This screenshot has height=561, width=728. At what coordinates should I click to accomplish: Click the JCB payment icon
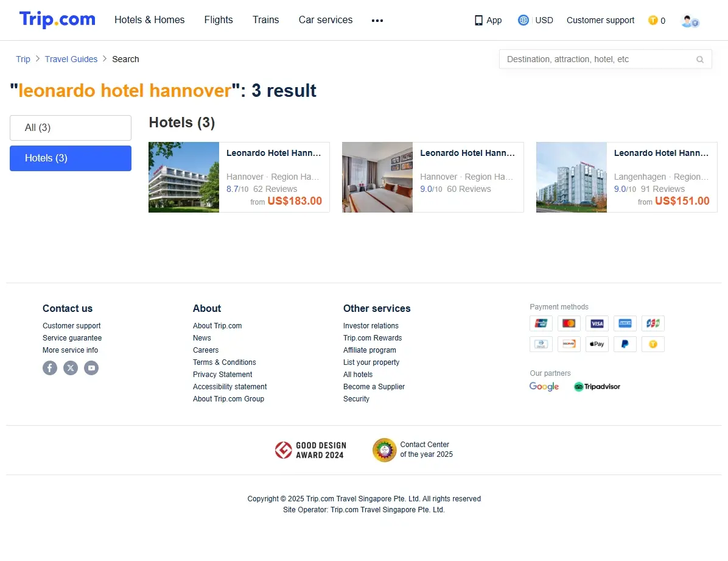[653, 323]
